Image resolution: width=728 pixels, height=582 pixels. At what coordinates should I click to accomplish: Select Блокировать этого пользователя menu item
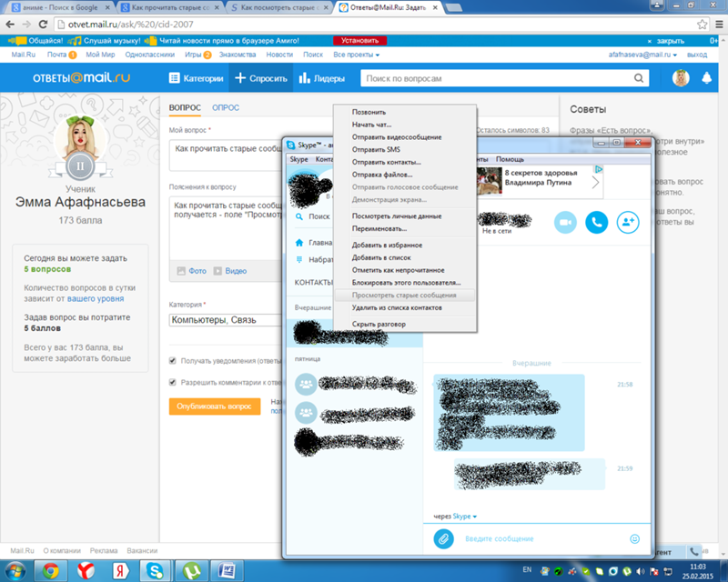405,282
